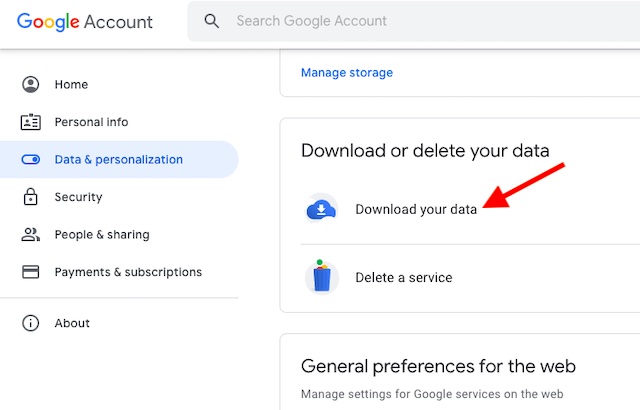Click the Personal info ID card icon
Screen dimensions: 640x410
click(x=31, y=122)
